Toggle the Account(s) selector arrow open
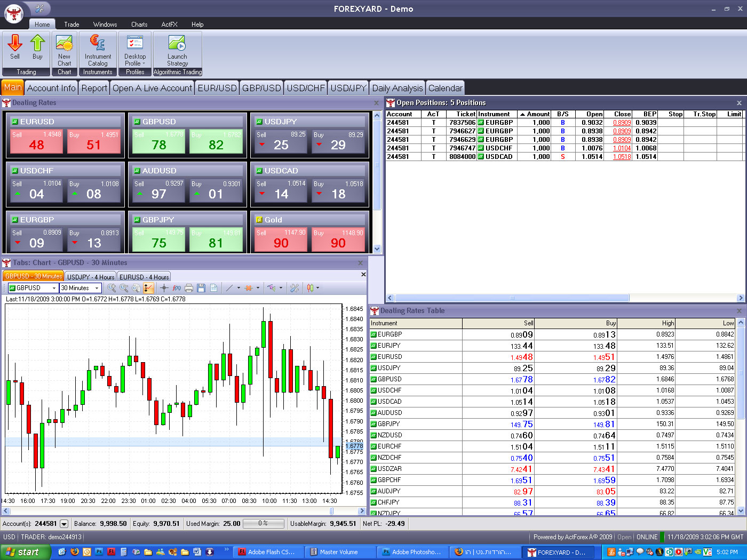This screenshot has width=747, height=560. 64,523
